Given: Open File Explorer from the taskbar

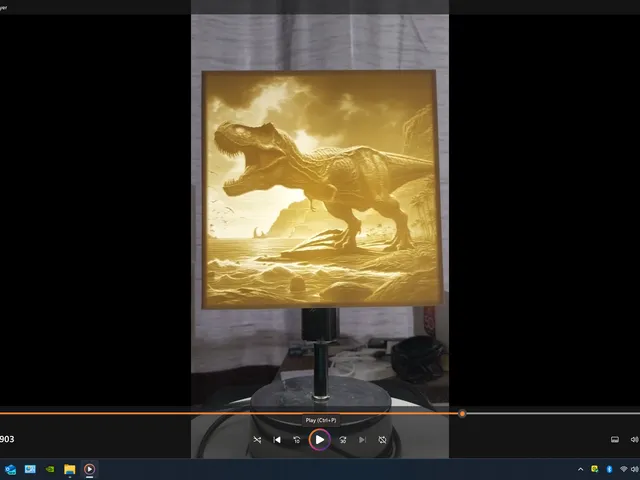Looking at the screenshot, I should click(70, 469).
